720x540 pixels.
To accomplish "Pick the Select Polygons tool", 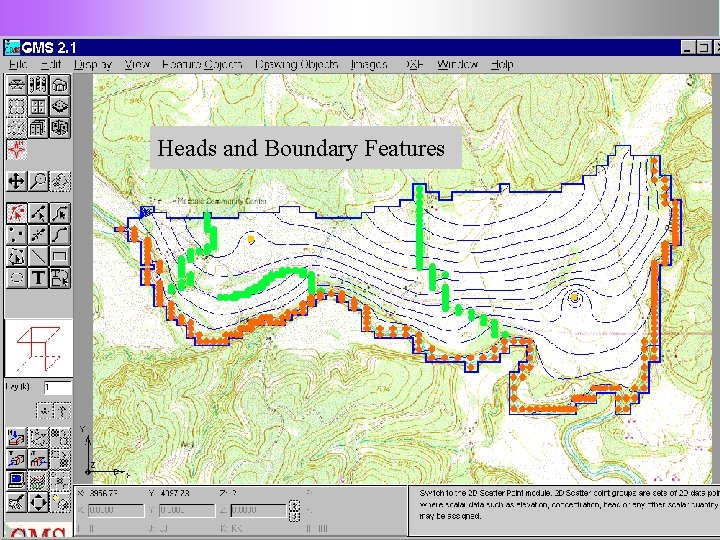I will [x=16, y=256].
